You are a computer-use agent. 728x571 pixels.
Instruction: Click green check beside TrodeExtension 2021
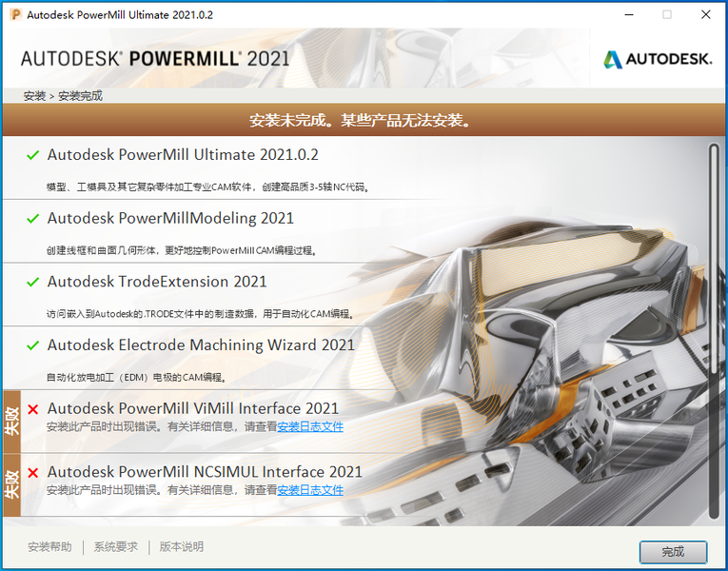(x=33, y=282)
